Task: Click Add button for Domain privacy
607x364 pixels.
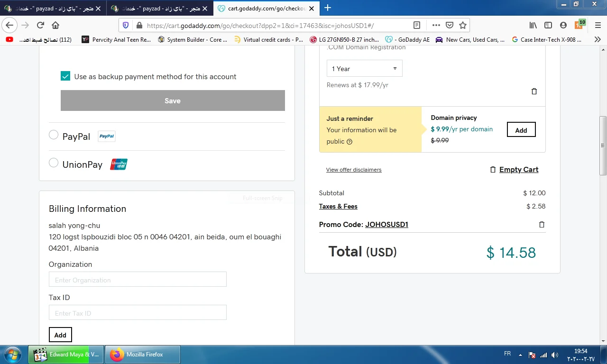Action: (521, 130)
